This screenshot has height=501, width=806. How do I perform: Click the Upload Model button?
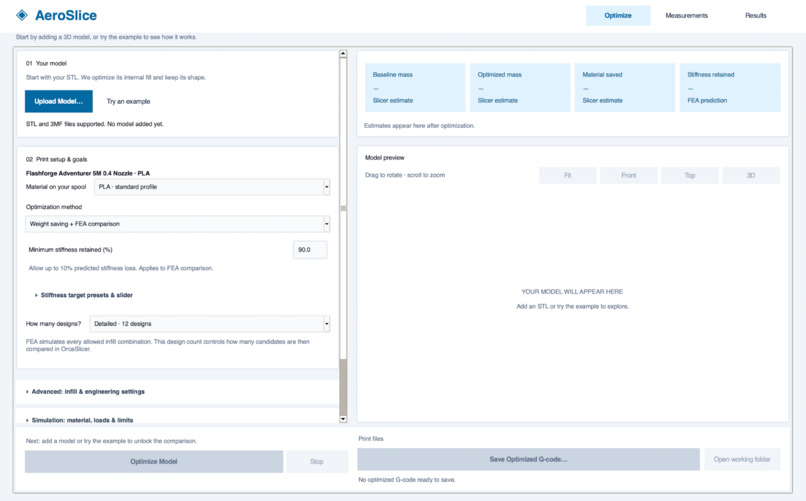59,101
